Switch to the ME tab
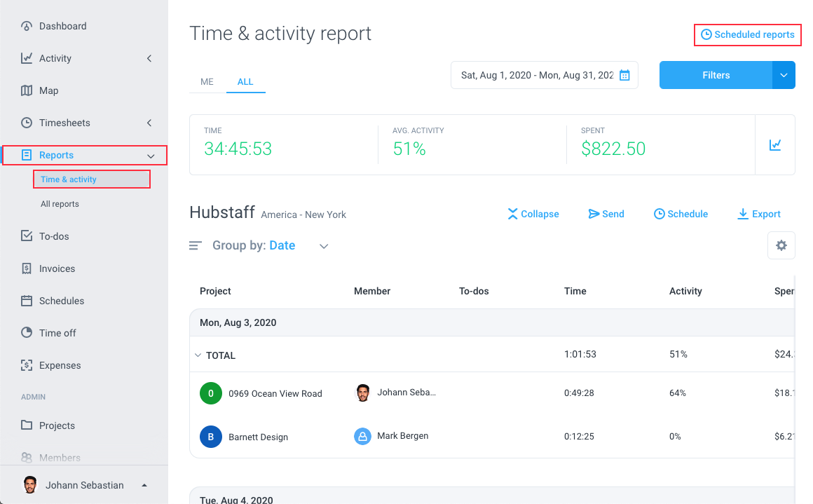The image size is (813, 504). tap(207, 81)
